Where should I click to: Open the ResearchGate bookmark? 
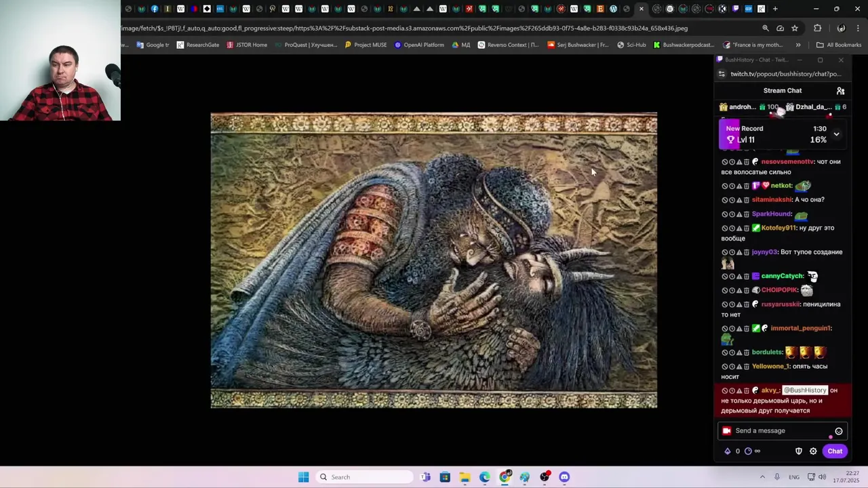pyautogui.click(x=197, y=45)
